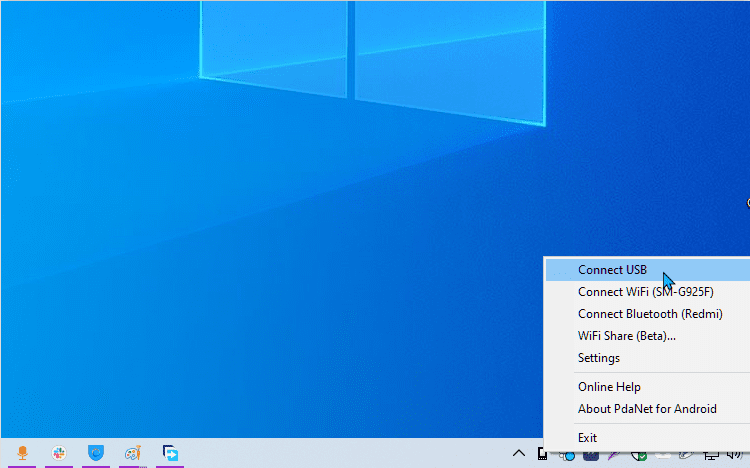Open Paint palette app in taskbar
This screenshot has height=468, width=750.
[133, 453]
